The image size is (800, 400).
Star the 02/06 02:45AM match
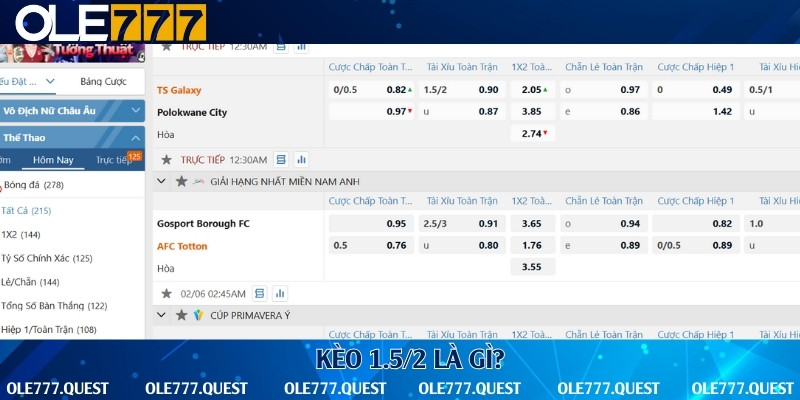click(x=166, y=293)
